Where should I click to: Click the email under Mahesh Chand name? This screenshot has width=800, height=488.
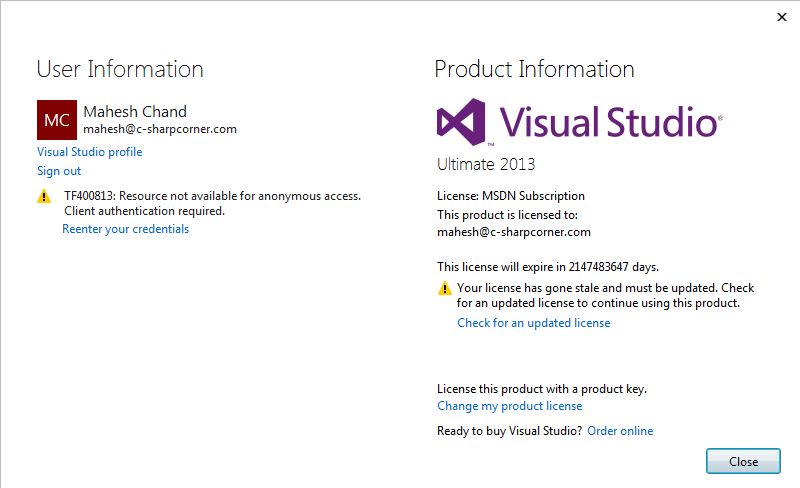(160, 129)
